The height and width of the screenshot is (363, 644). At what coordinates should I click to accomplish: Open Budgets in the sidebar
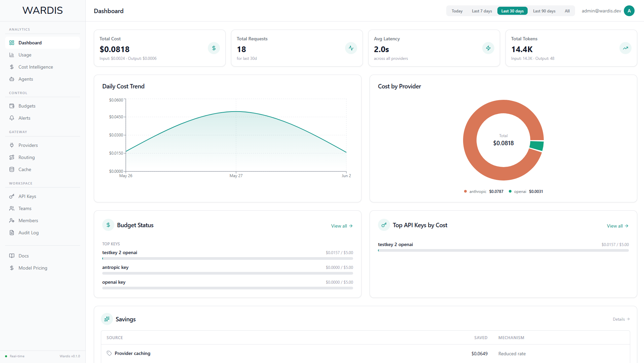tap(43, 106)
